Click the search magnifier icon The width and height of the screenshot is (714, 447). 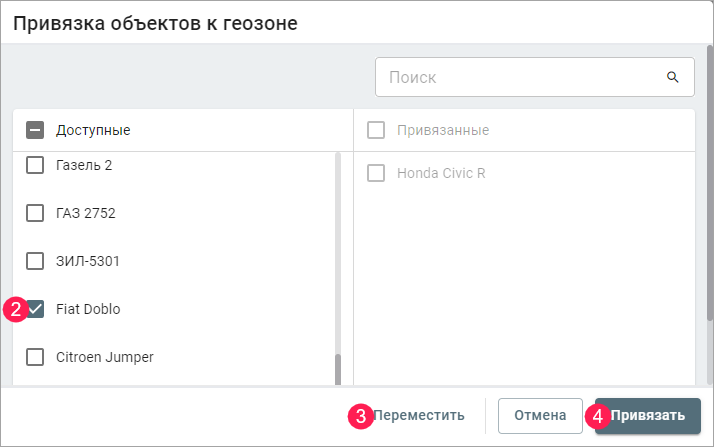[672, 77]
